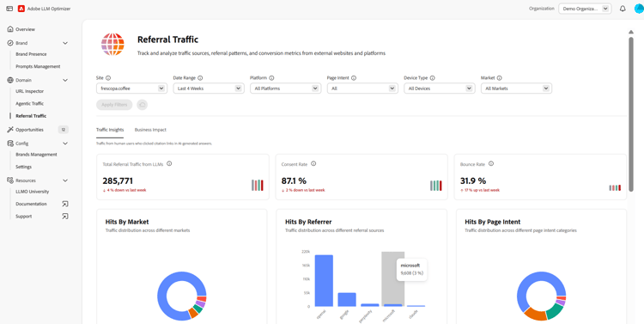Open Settings in sidebar
This screenshot has width=644, height=324.
tap(23, 167)
